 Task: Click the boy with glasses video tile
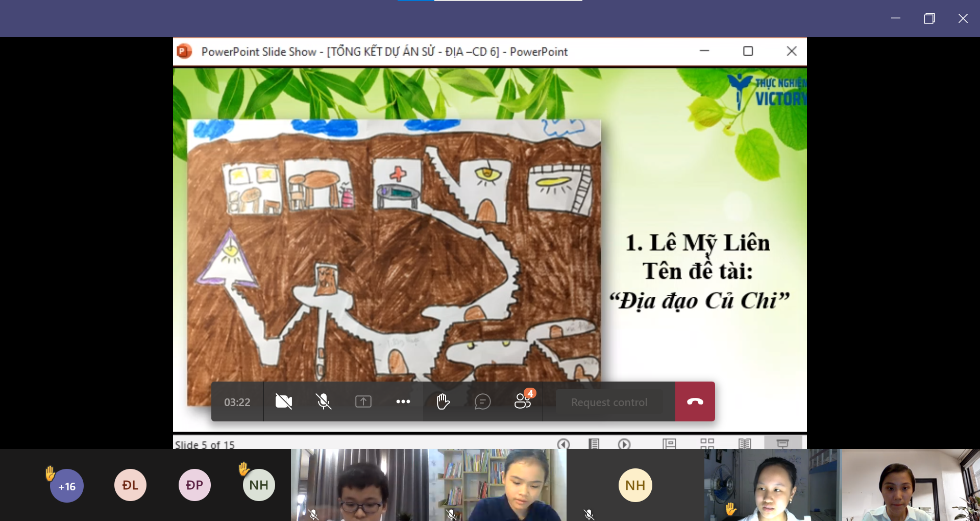(360, 485)
